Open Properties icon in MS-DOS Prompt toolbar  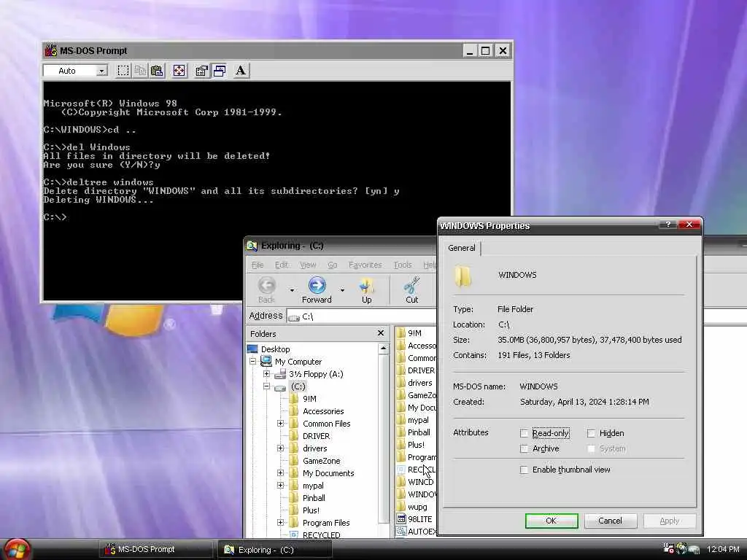tap(202, 71)
